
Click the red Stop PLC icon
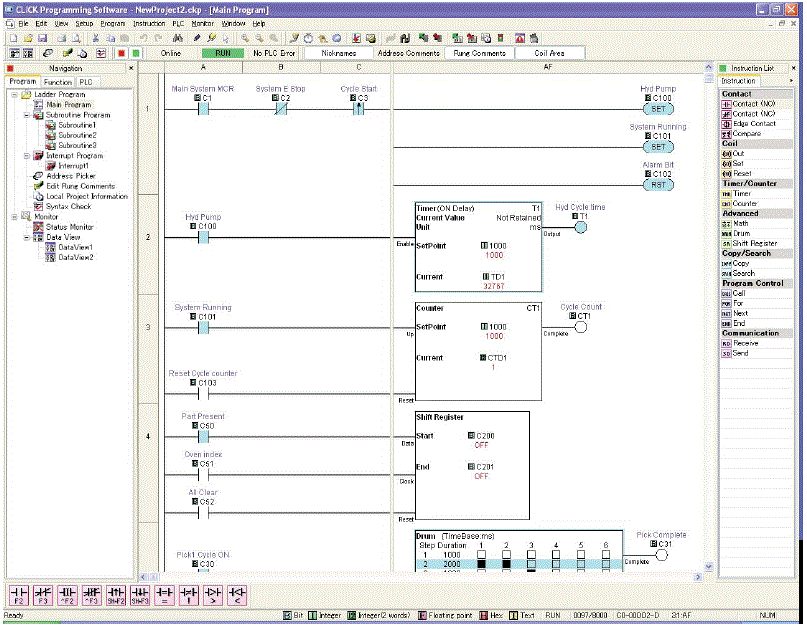120,53
